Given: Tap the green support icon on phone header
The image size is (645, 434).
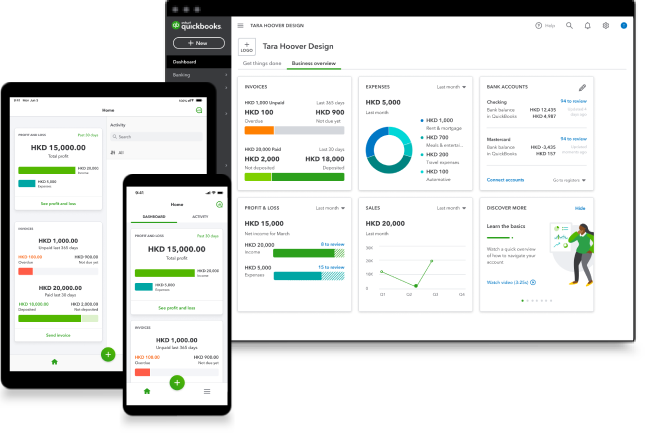Looking at the screenshot, I should 219,204.
